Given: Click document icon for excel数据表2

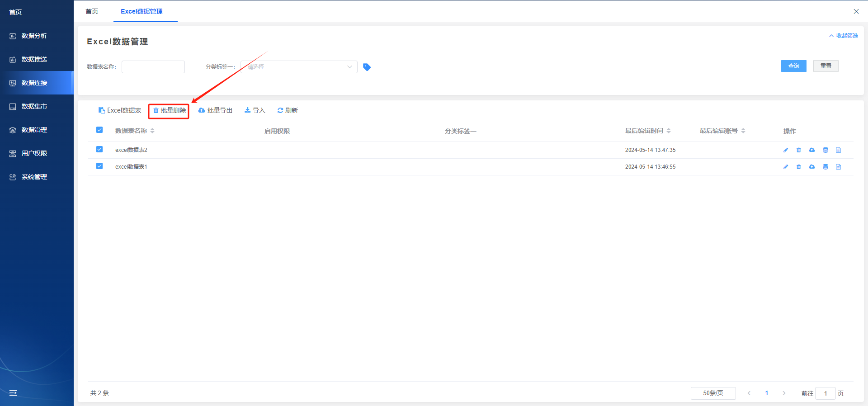Looking at the screenshot, I should pos(839,150).
